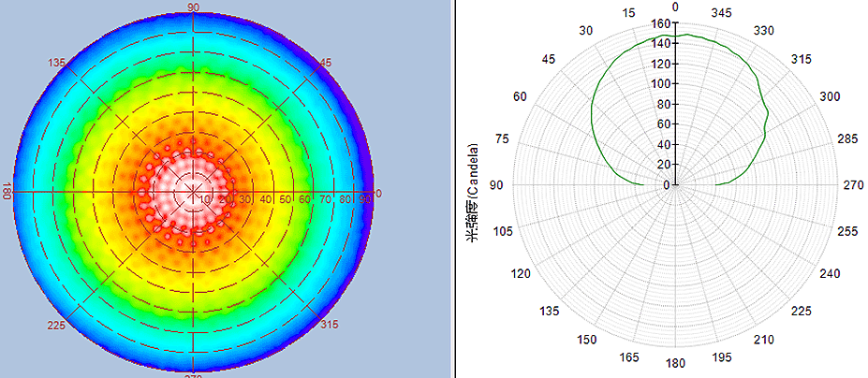Click the vertical divider between the two plots
Image resolution: width=868 pixels, height=378 pixels.
pyautogui.click(x=454, y=189)
